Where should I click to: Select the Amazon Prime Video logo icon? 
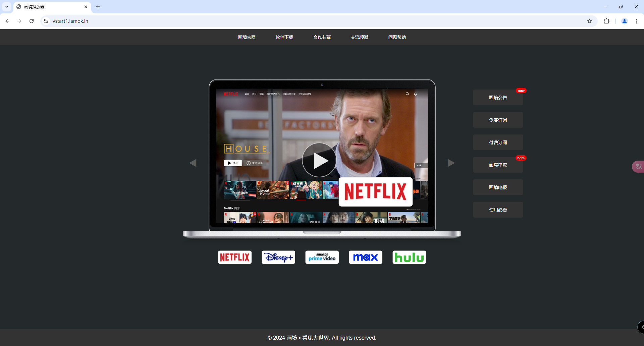pos(322,257)
